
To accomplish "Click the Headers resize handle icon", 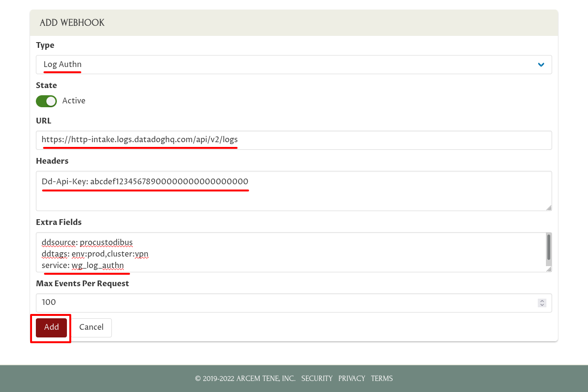I will (x=549, y=208).
